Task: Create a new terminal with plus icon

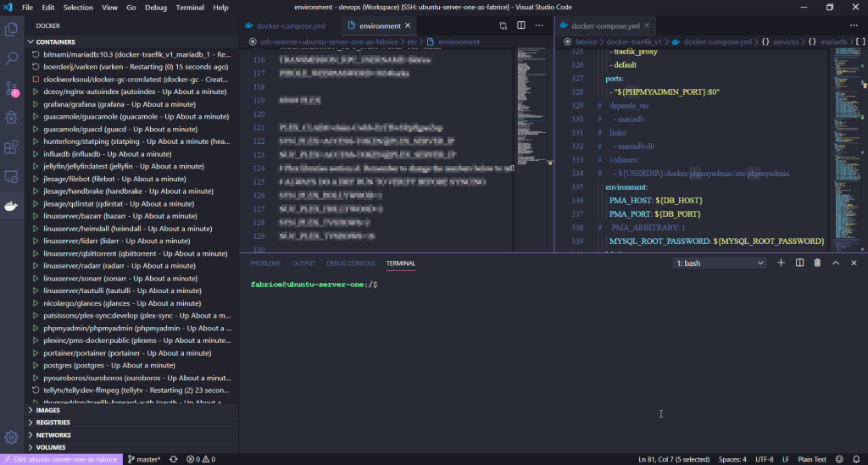Action: pyautogui.click(x=782, y=263)
